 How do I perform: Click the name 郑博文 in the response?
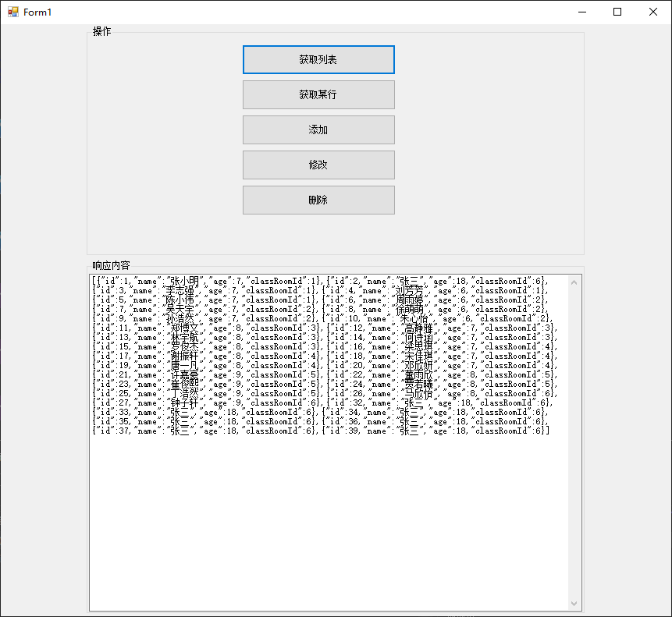tap(185, 328)
